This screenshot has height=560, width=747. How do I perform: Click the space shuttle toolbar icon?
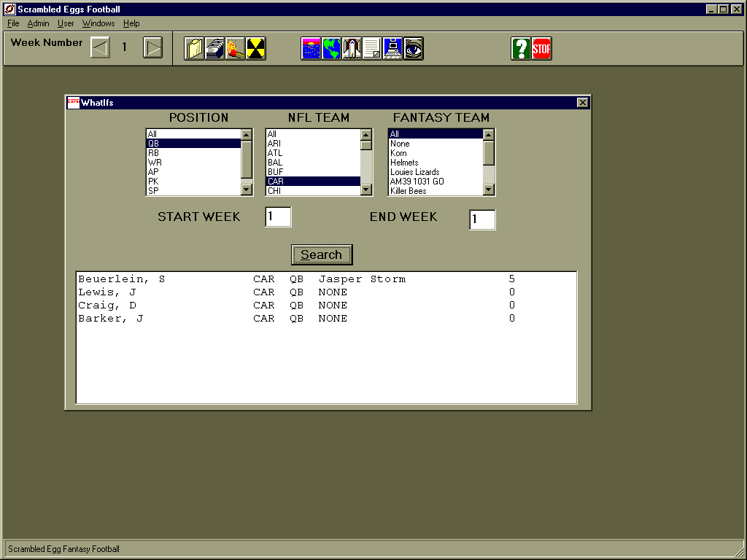click(352, 49)
